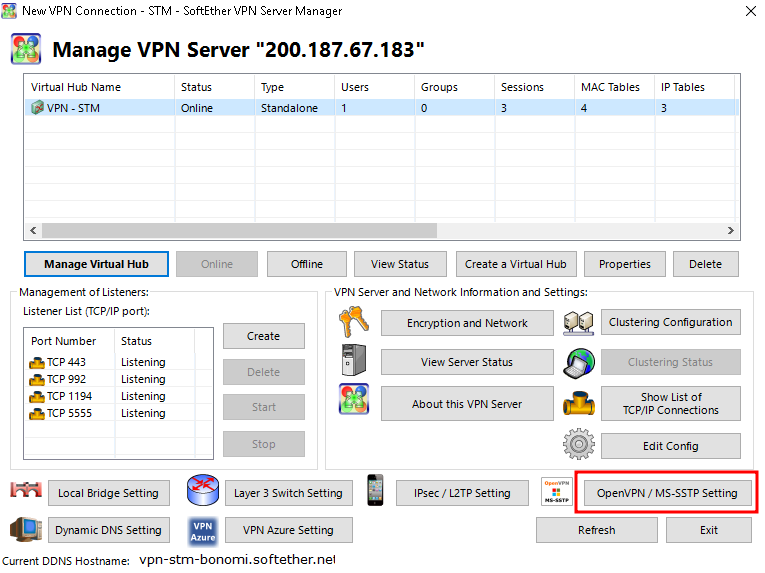
Task: Click the title bar application icon
Action: tap(9, 10)
